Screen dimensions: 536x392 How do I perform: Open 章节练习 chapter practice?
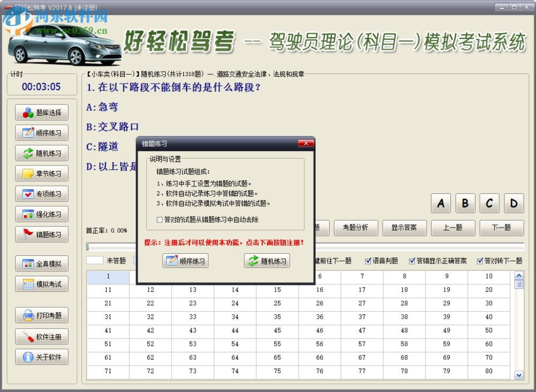pyautogui.click(x=41, y=174)
